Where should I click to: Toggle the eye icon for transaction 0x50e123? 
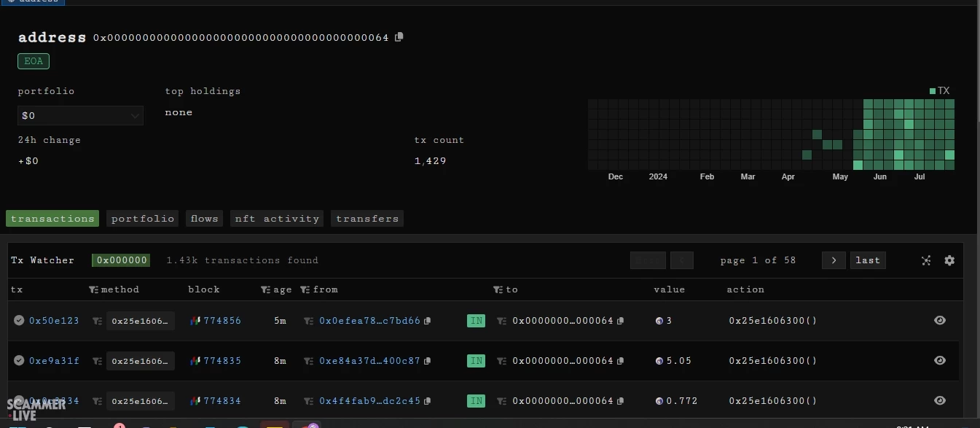tap(940, 320)
